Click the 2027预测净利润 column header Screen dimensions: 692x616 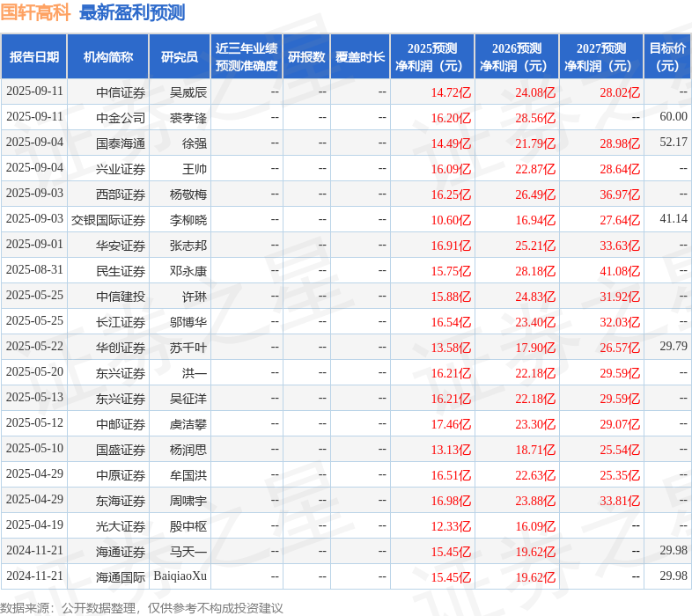tap(601, 57)
